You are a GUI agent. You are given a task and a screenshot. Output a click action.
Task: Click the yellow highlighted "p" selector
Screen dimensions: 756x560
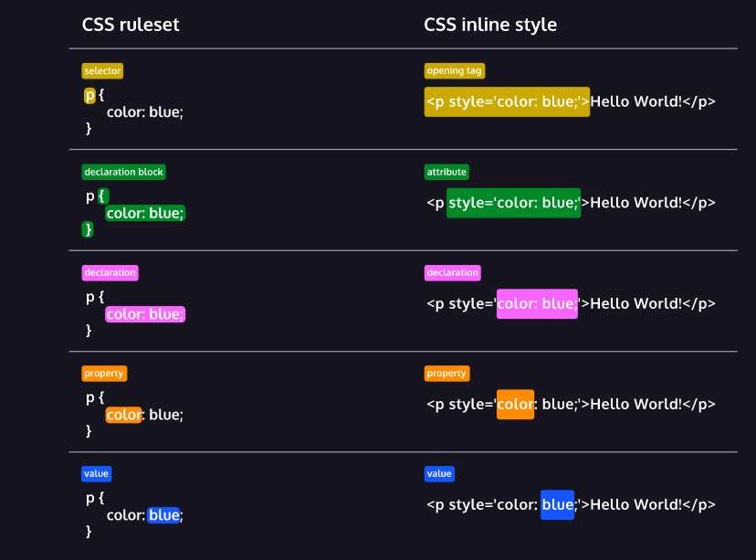[x=89, y=95]
